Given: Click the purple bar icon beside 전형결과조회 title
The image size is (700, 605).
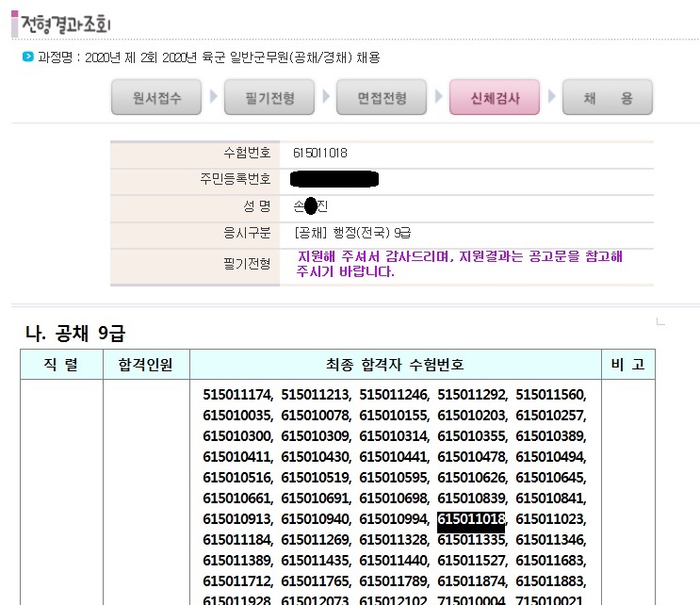Looking at the screenshot, I should [14, 19].
